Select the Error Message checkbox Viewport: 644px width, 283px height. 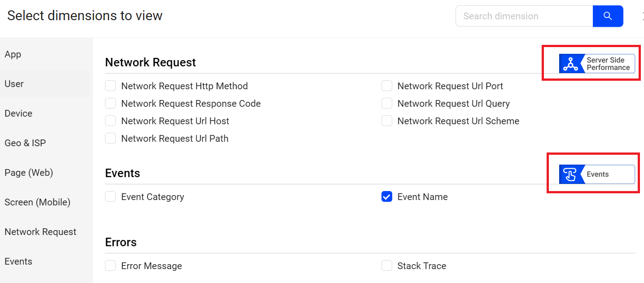point(110,266)
